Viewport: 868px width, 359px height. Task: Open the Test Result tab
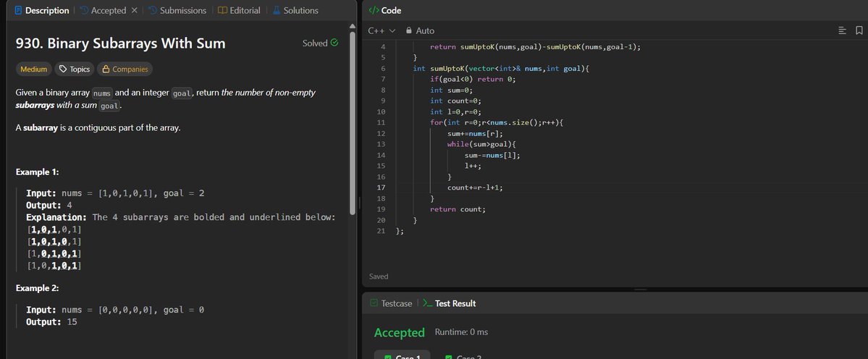449,303
